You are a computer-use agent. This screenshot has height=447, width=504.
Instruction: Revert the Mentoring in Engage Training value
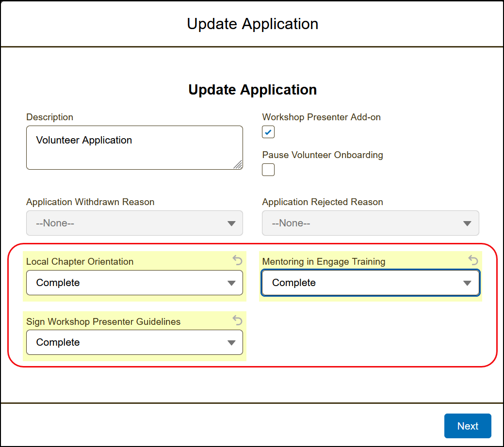[473, 261]
